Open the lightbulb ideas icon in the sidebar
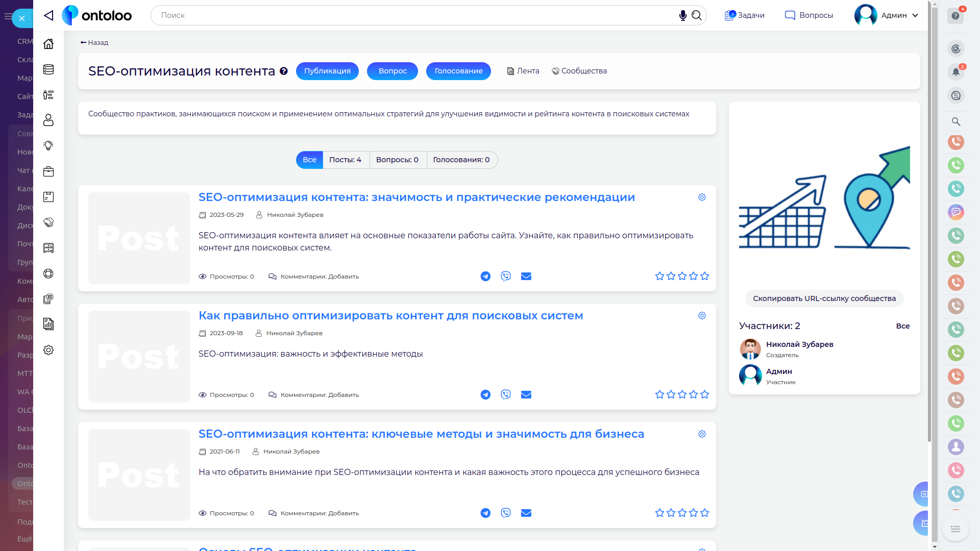Image resolution: width=980 pixels, height=551 pixels. pyautogui.click(x=48, y=146)
